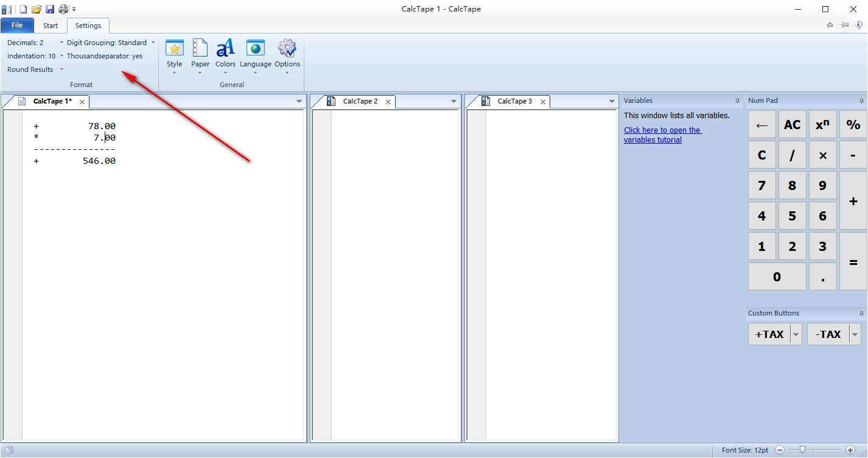The image size is (868, 458).
Task: Open the CalcTape 3 pane tab list arrow
Action: (612, 102)
